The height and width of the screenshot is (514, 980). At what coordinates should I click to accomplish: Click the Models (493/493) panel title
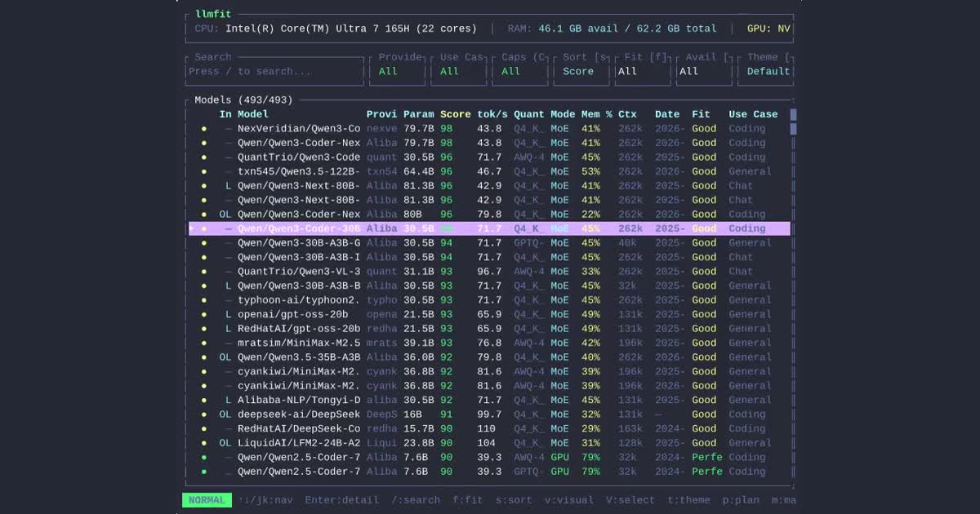243,100
